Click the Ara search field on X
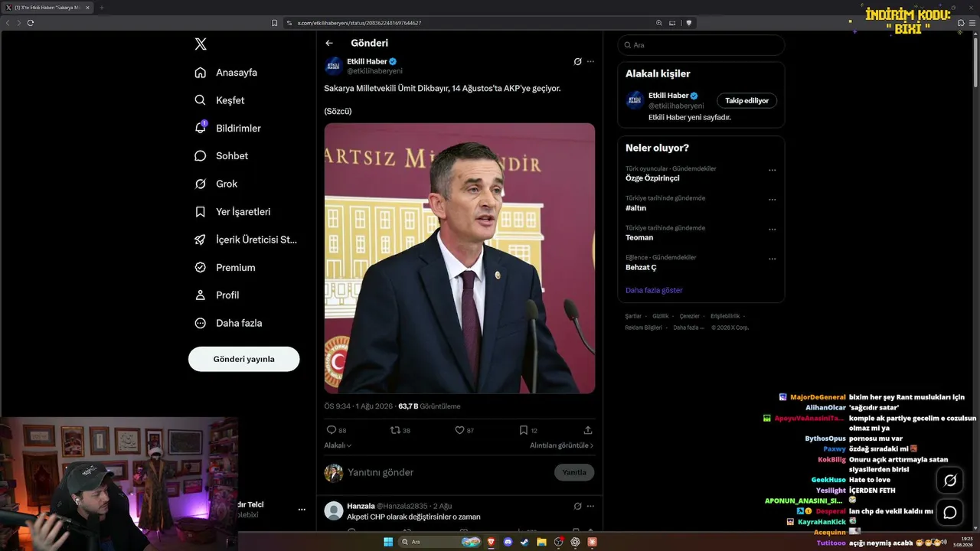 pos(701,45)
